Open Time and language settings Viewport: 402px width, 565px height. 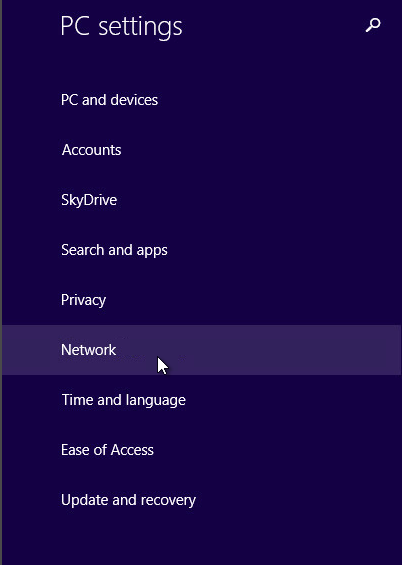tap(201, 400)
